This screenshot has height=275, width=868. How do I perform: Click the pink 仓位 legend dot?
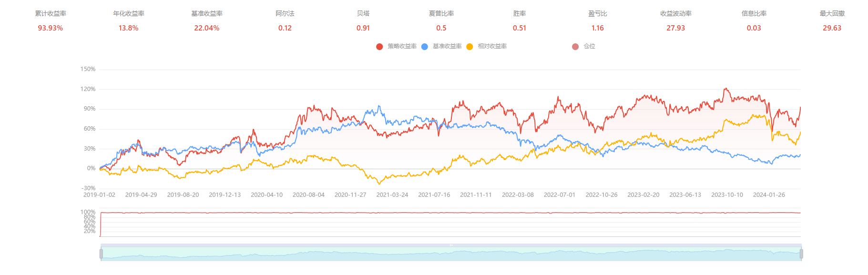point(575,47)
